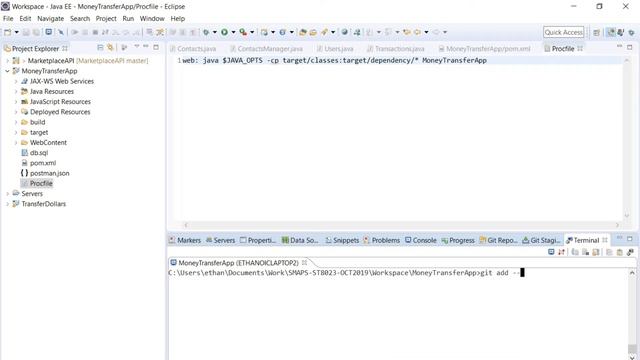Click the Quick Access search field
The height and width of the screenshot is (360, 640).
click(x=563, y=32)
